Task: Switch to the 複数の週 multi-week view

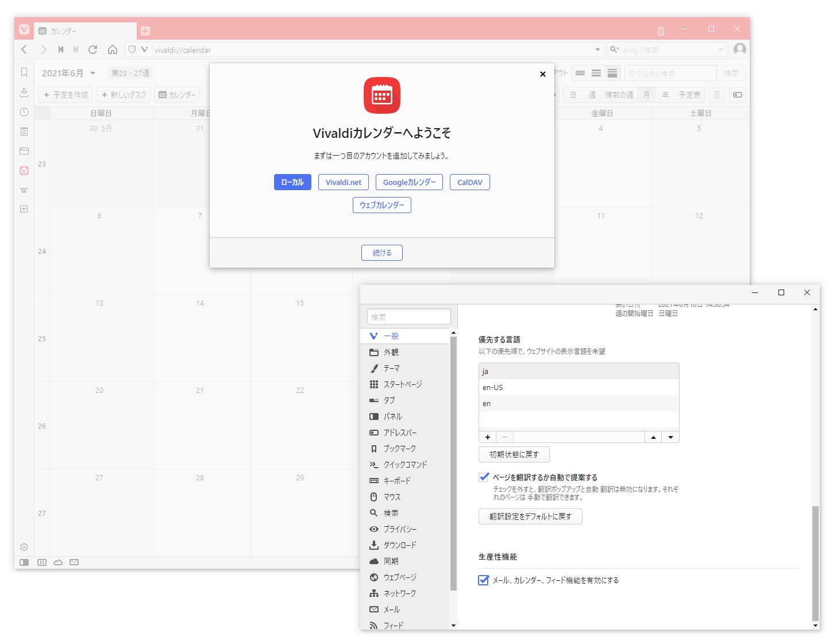Action: coord(619,95)
